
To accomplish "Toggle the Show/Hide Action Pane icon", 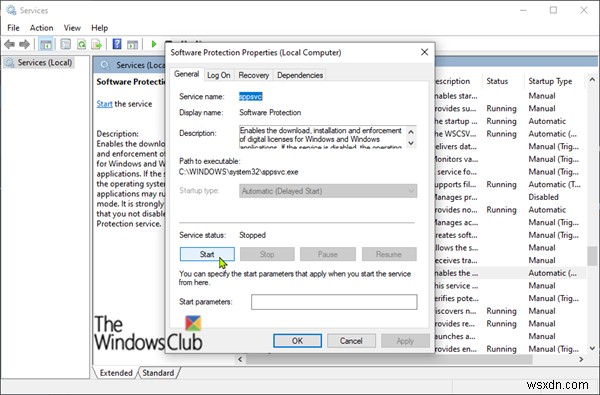I will [x=132, y=44].
